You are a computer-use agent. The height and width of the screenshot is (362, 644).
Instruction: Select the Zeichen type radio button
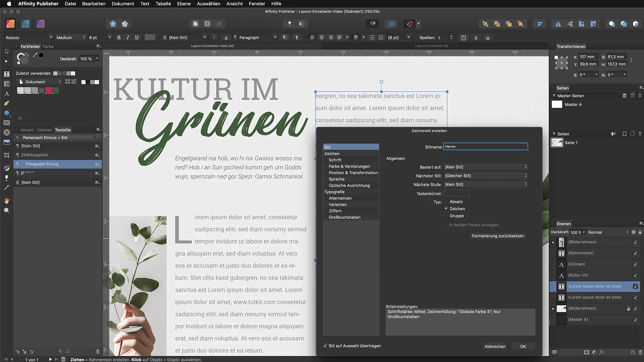pos(446,208)
